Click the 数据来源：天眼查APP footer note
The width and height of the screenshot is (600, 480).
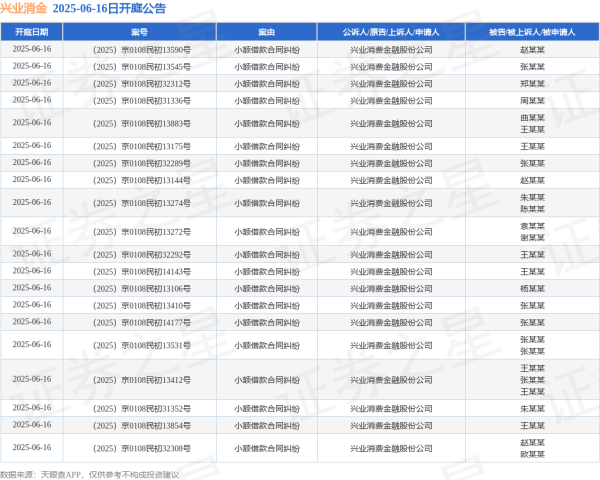90,475
